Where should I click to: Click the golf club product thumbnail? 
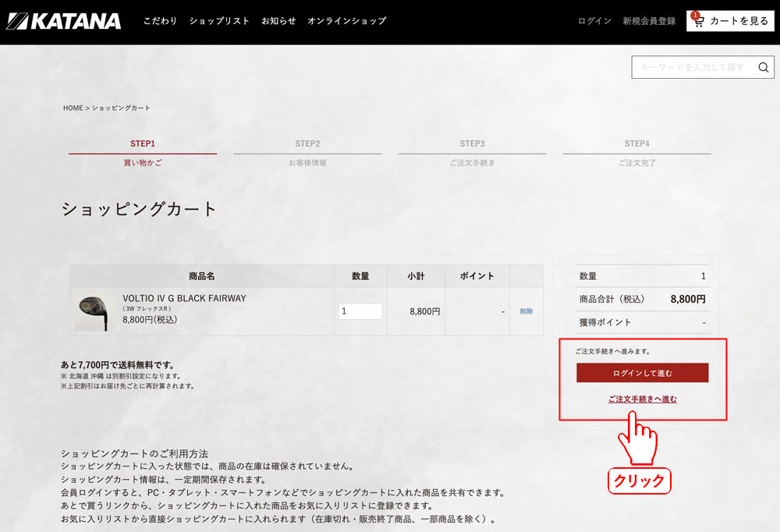(x=94, y=311)
